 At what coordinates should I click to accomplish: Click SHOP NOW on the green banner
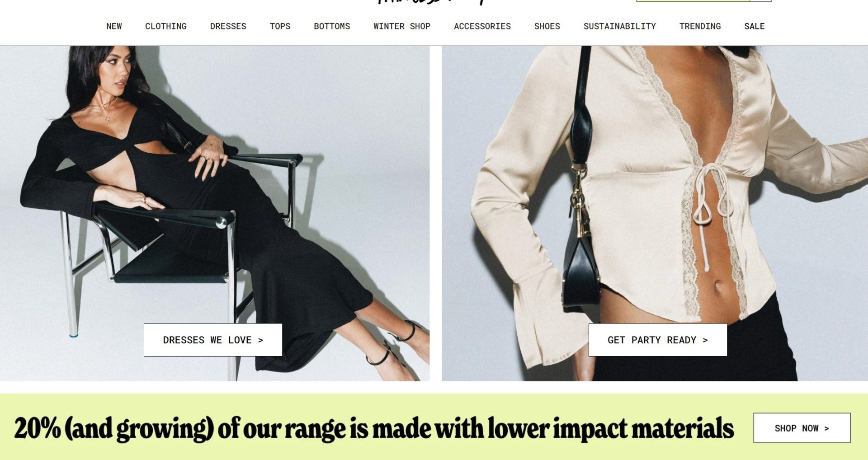[802, 428]
